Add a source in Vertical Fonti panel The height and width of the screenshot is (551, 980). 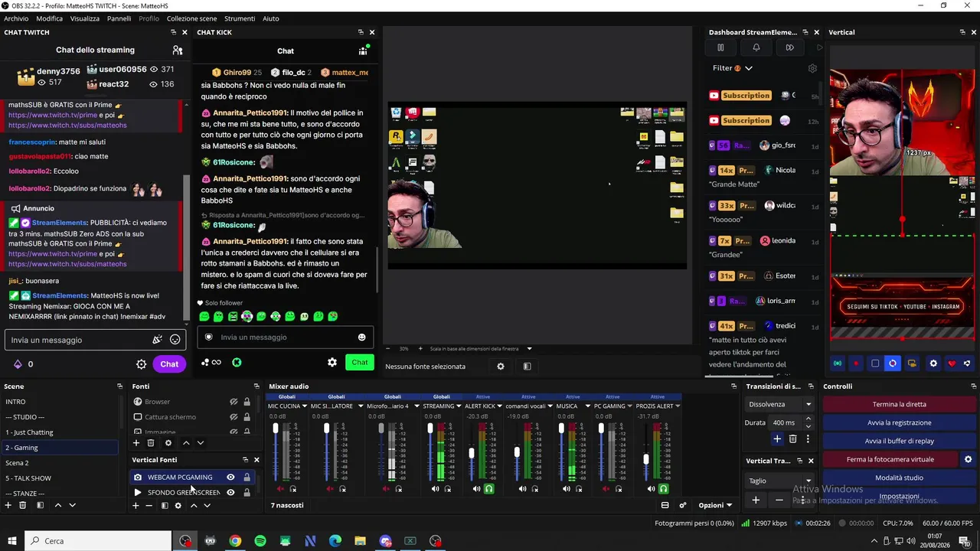coord(136,505)
